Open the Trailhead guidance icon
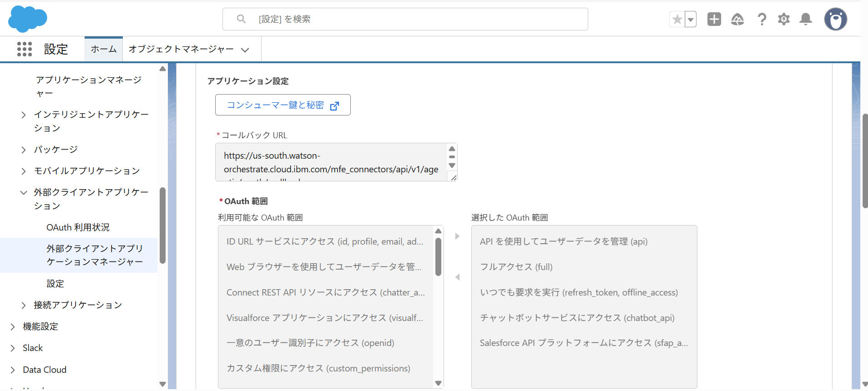868x391 pixels. 737,19
